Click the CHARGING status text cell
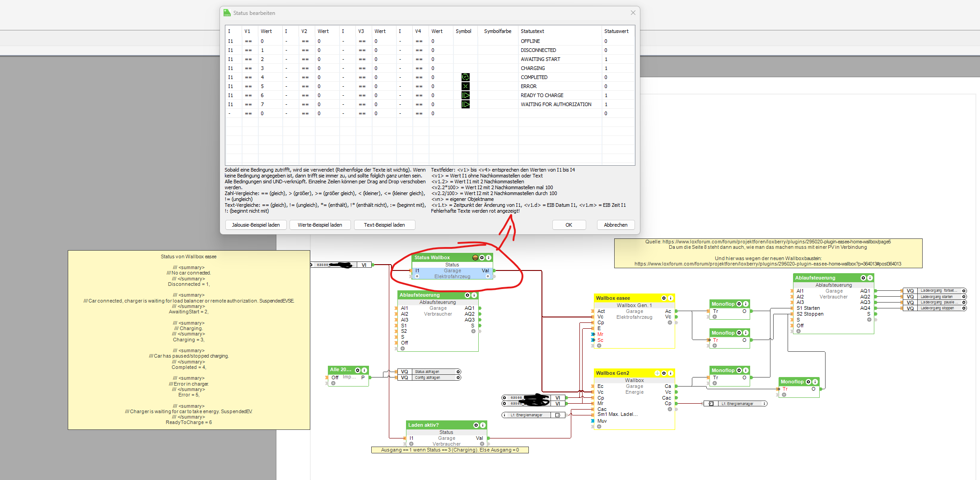The height and width of the screenshot is (480, 980). pyautogui.click(x=533, y=68)
